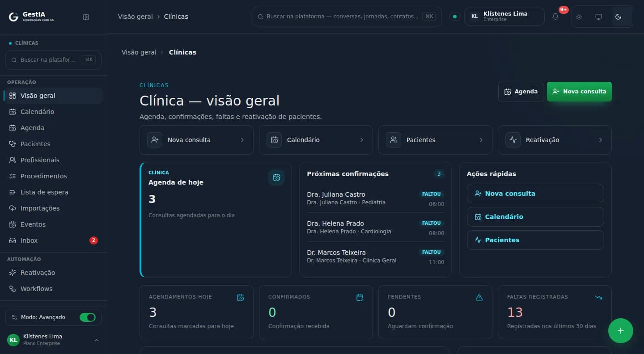Open Pacientes shortcut card chevron

[x=481, y=140]
